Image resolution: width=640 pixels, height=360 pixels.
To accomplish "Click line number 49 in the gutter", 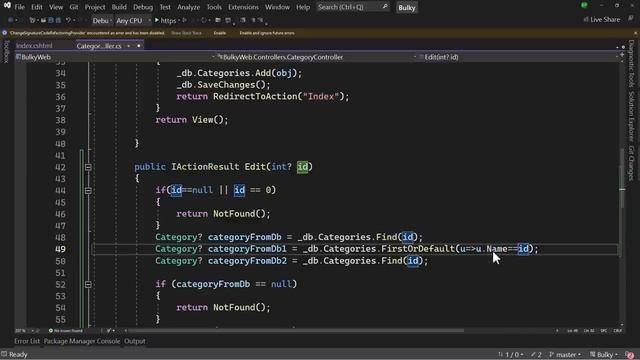I will pos(60,249).
